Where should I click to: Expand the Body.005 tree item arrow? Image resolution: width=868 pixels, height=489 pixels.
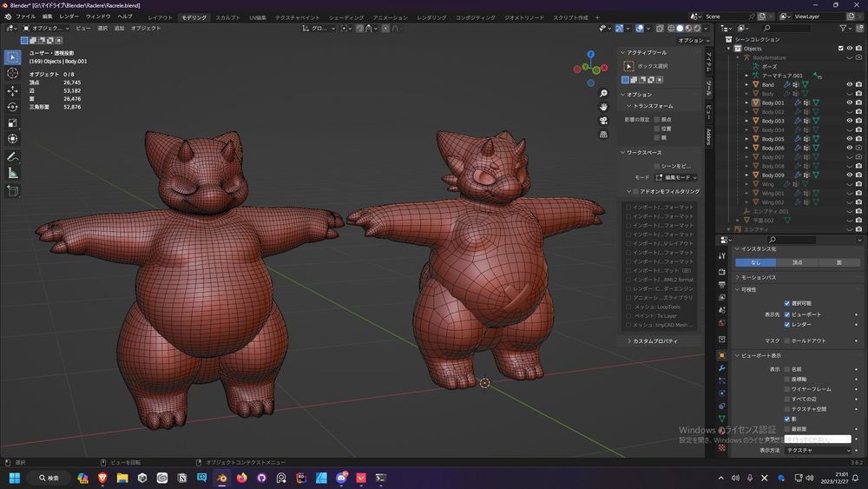tap(746, 139)
